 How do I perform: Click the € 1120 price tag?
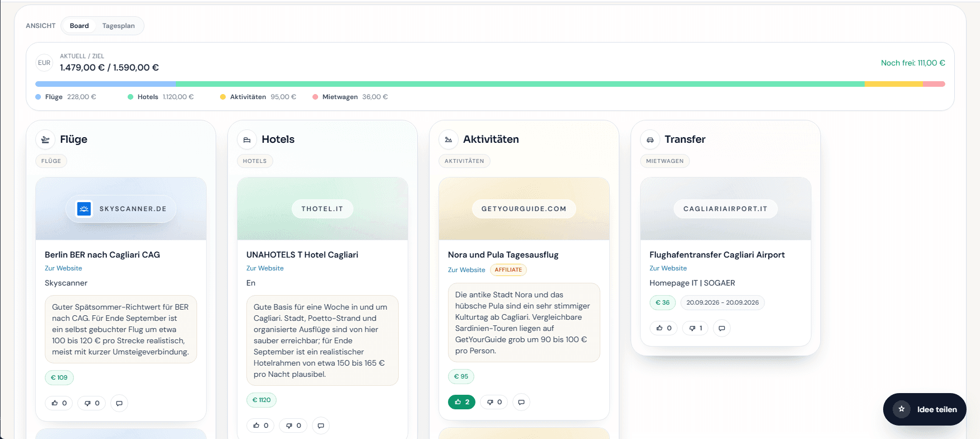pyautogui.click(x=262, y=400)
